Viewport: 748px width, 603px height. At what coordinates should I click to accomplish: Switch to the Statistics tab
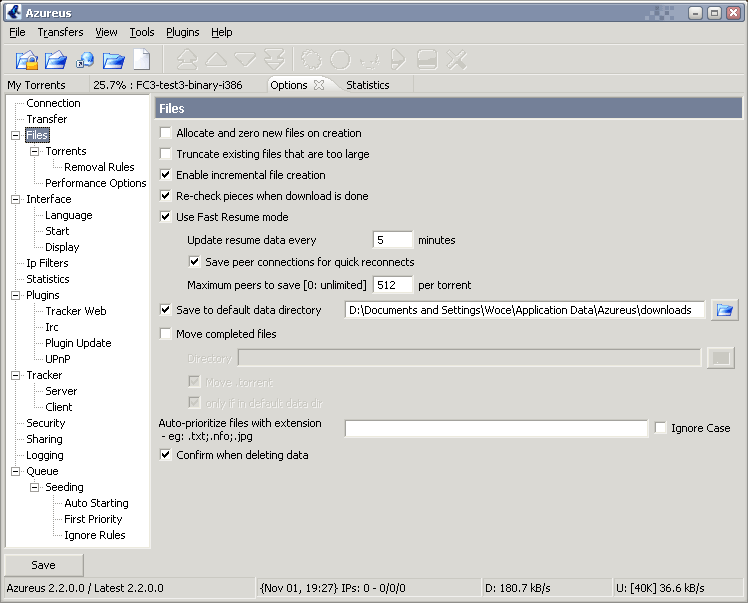tap(367, 85)
